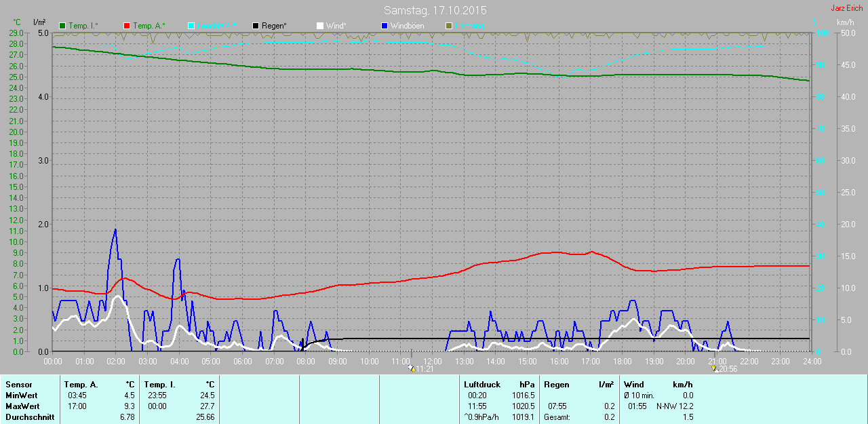This screenshot has height=424, width=868.
Task: Click the km/h axis unit label
Action: 845,22
